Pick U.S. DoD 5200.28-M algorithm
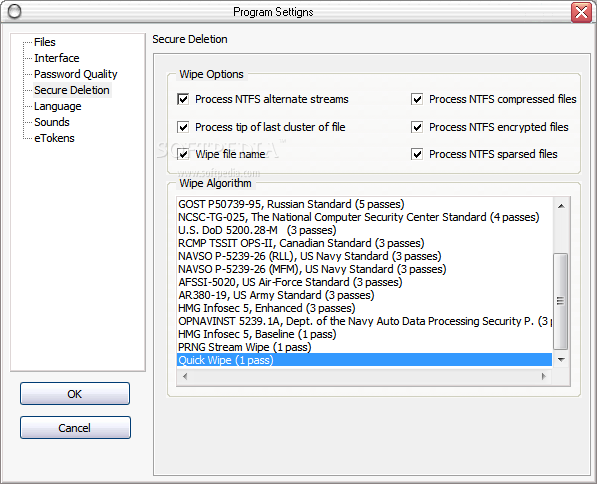Screen dimensions: 597x484 click(x=364, y=230)
